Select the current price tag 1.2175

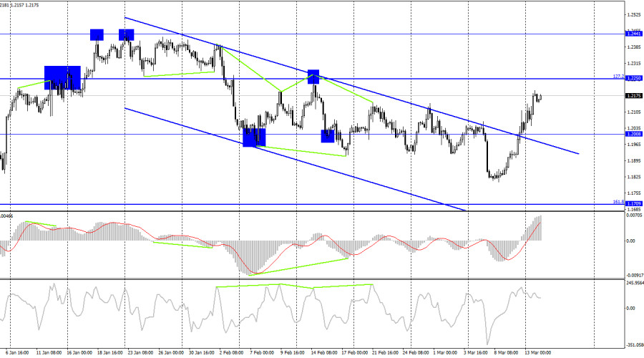(x=633, y=96)
